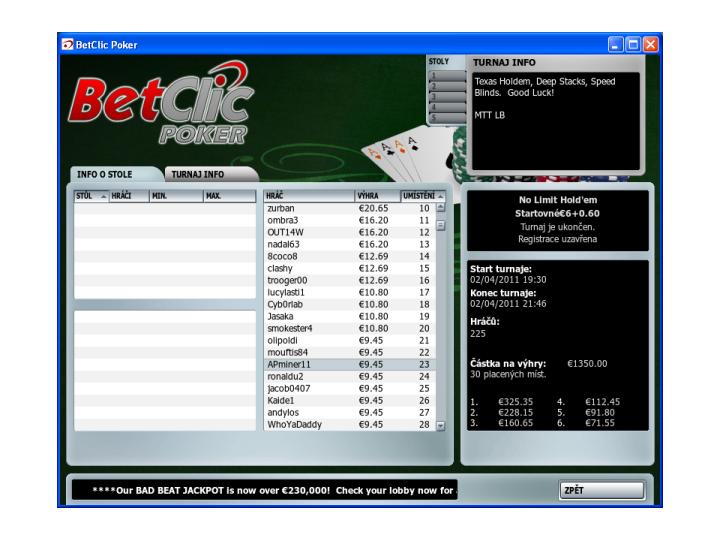Image resolution: width=720 pixels, height=540 pixels.
Task: Click the player list scrollbar thumb
Action: click(x=439, y=225)
